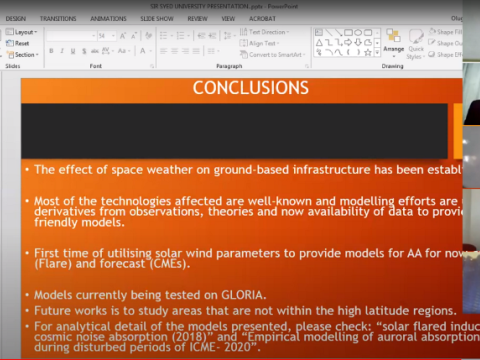Select the Text Box shape
The height and width of the screenshot is (360, 480).
click(x=319, y=33)
